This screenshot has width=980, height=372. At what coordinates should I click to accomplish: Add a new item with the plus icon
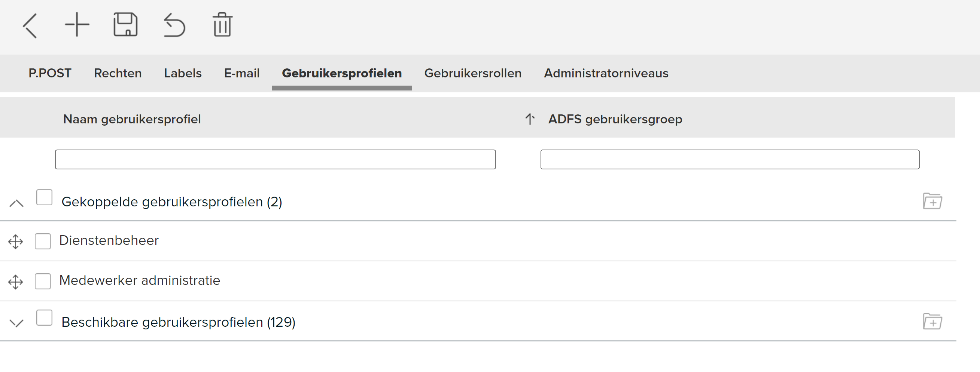pos(77,25)
